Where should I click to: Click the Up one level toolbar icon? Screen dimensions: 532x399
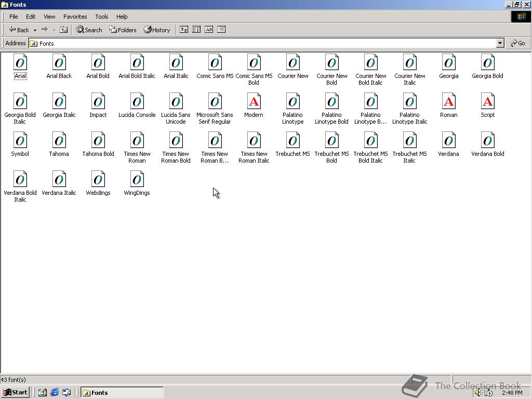click(63, 30)
